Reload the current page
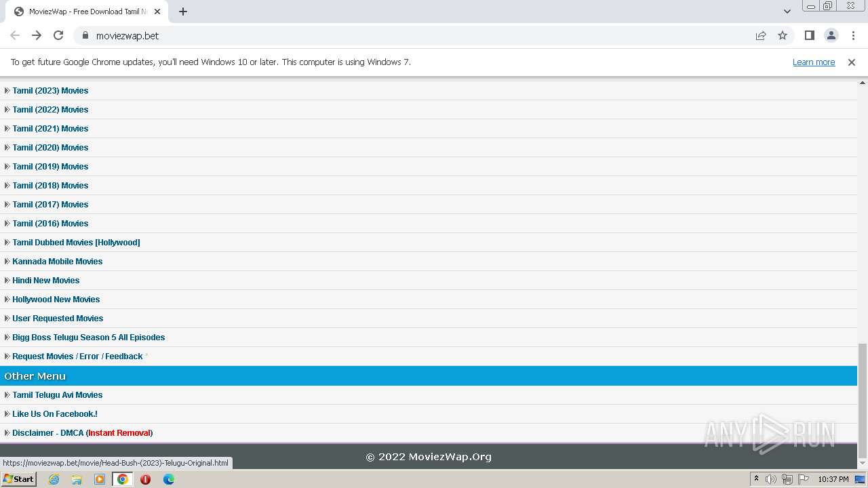 (x=58, y=35)
